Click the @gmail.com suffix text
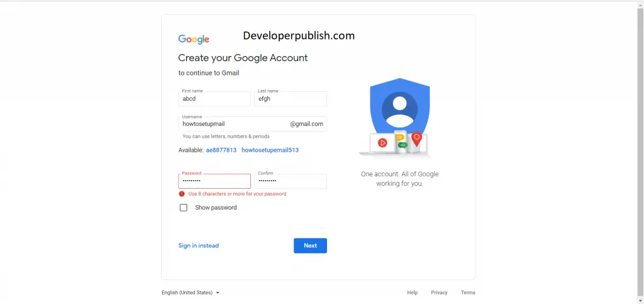644x304 pixels. [x=306, y=124]
